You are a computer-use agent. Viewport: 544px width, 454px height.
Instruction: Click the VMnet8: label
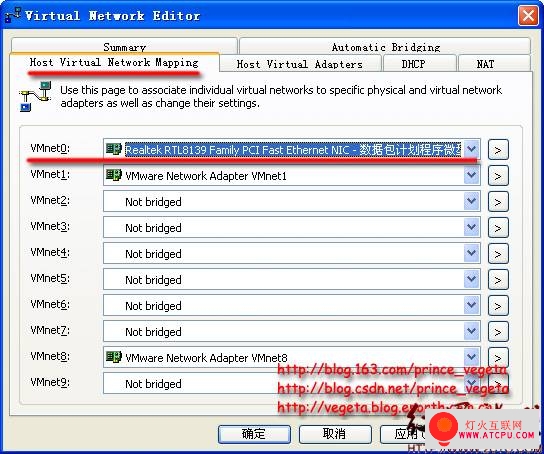50,357
